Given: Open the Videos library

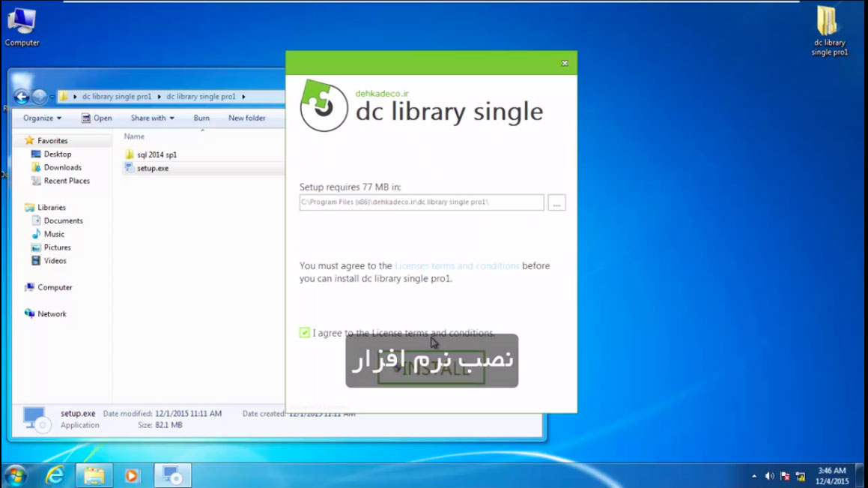Looking at the screenshot, I should 55,260.
